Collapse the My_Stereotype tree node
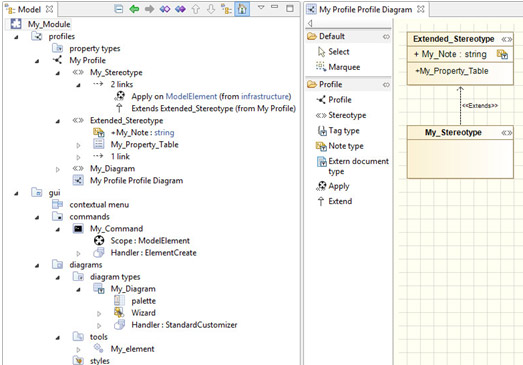523x365 pixels. (58, 73)
